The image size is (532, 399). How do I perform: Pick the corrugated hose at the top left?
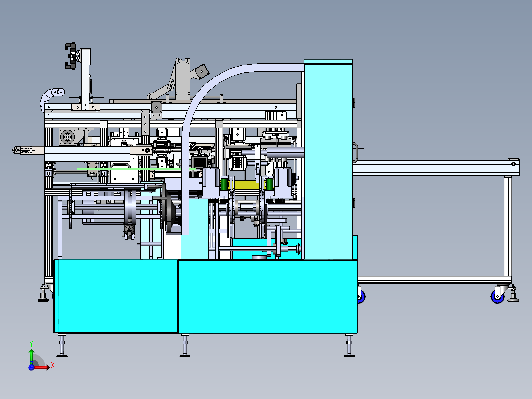pyautogui.click(x=51, y=96)
